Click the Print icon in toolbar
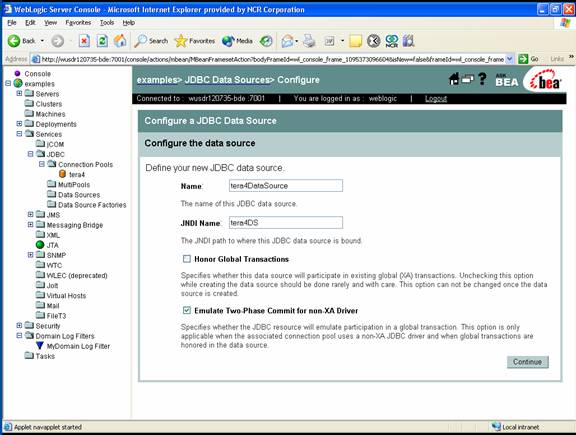The image size is (576, 435). 309,41
